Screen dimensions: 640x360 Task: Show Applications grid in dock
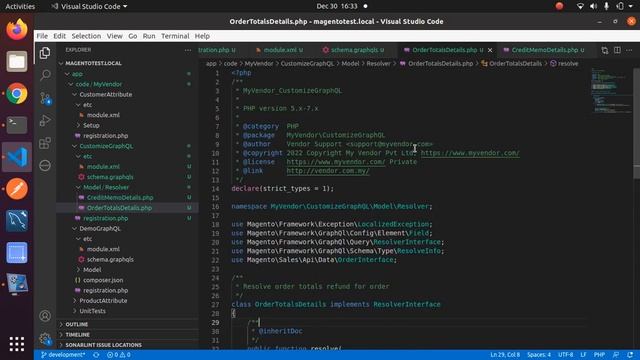(x=17, y=344)
